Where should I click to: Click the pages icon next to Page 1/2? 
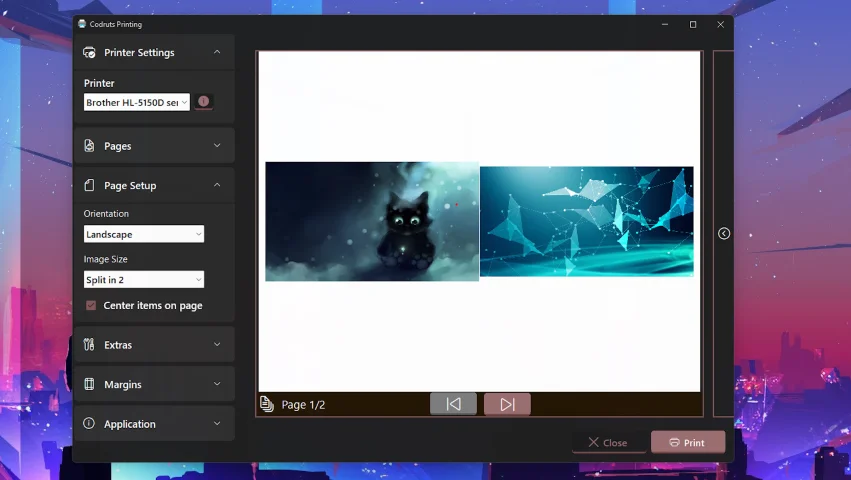(x=267, y=404)
